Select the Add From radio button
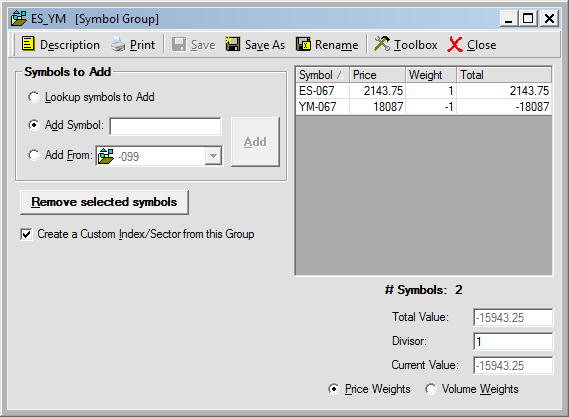Viewport: 569px width, 417px height. pyautogui.click(x=34, y=155)
